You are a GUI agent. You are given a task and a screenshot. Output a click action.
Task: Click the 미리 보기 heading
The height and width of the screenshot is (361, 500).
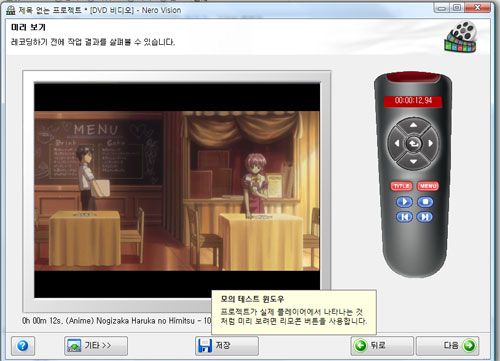pyautogui.click(x=28, y=27)
